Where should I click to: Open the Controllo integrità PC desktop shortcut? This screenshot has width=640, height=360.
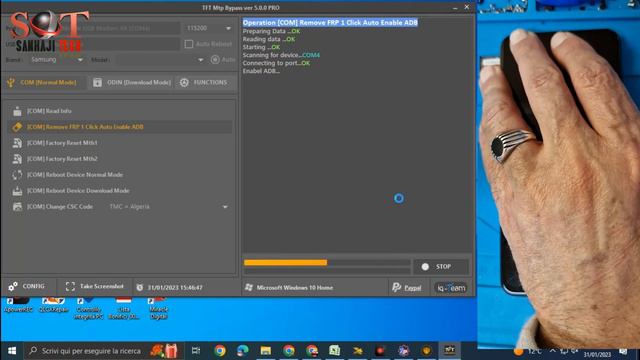click(88, 309)
